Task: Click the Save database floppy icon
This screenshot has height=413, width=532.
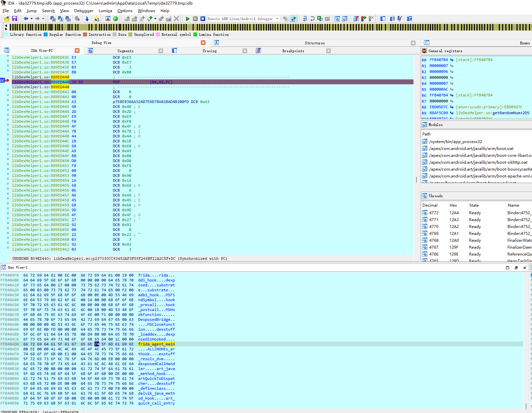Action: [14, 19]
